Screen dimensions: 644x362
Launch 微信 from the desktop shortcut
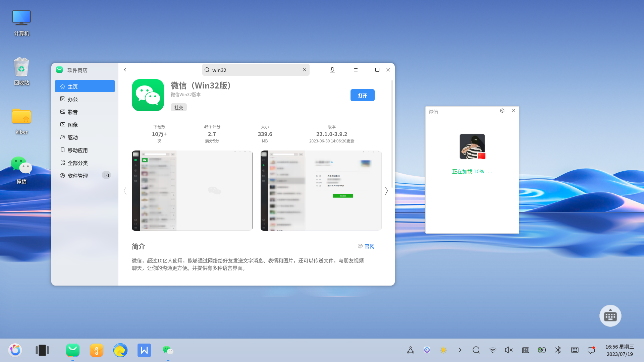[x=21, y=170]
